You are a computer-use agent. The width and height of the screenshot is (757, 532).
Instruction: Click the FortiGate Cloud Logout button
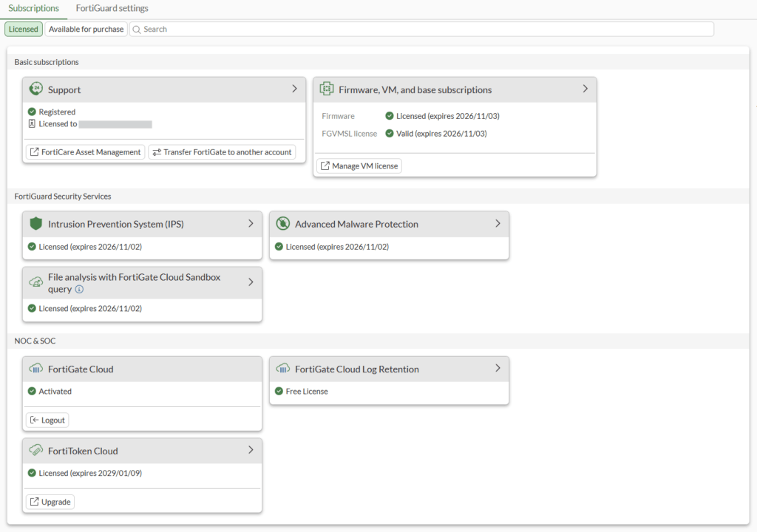(x=47, y=420)
